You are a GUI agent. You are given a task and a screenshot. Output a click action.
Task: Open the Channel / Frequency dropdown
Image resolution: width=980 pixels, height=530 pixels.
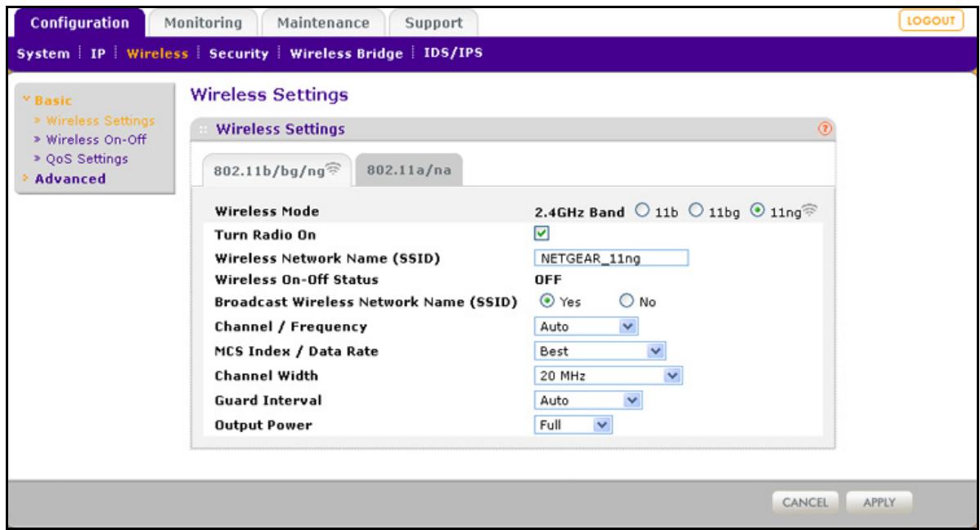point(587,326)
